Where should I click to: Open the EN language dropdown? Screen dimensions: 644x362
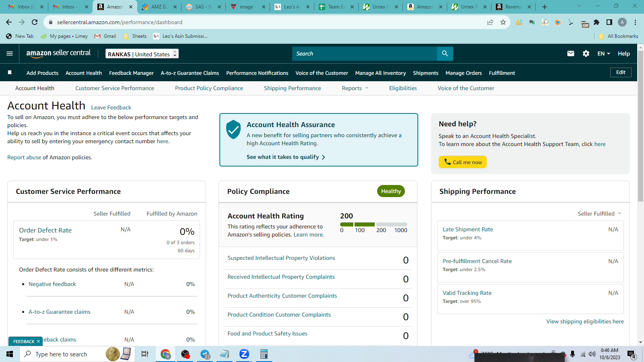(x=604, y=53)
